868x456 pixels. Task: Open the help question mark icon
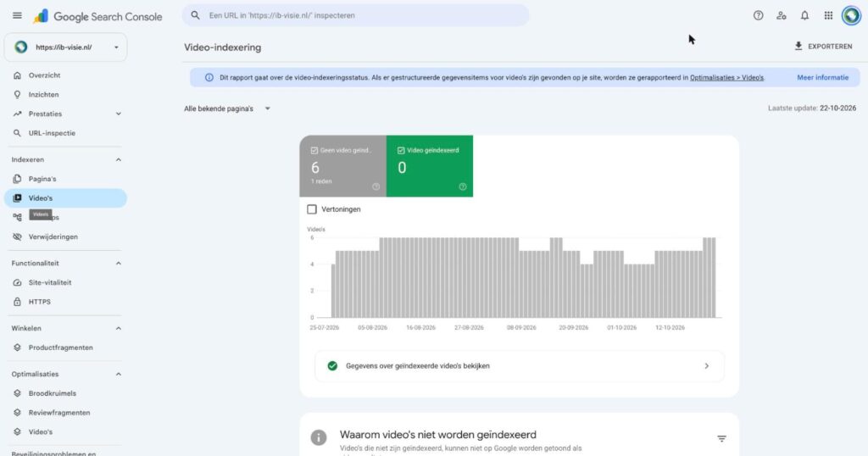[x=759, y=15]
